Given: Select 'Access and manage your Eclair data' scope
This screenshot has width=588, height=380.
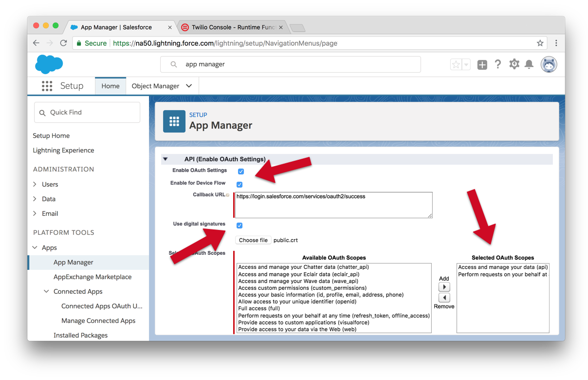Looking at the screenshot, I should coord(299,274).
